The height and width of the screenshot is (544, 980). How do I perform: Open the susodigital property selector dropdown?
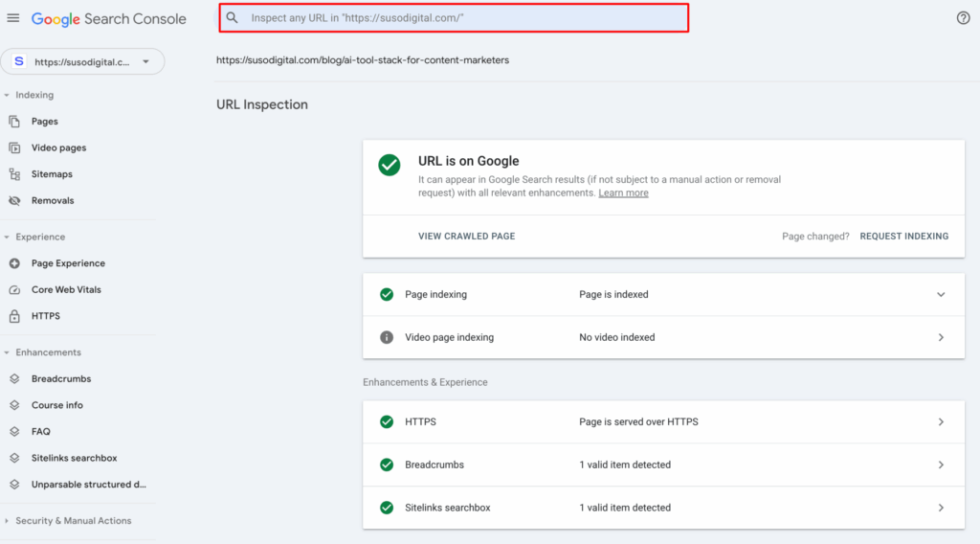pos(82,61)
